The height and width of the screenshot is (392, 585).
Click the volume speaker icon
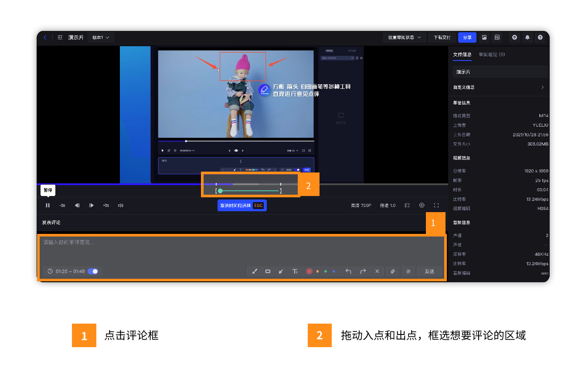[121, 206]
